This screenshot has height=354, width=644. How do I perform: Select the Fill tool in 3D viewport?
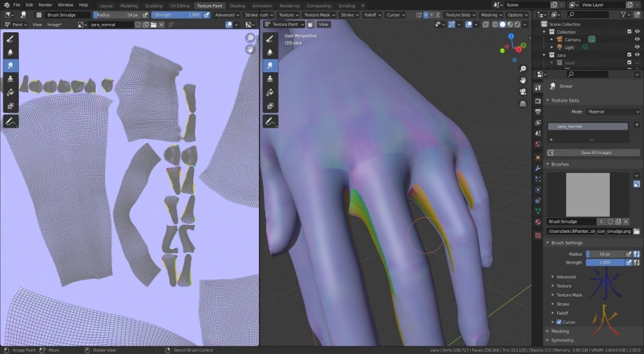270,92
